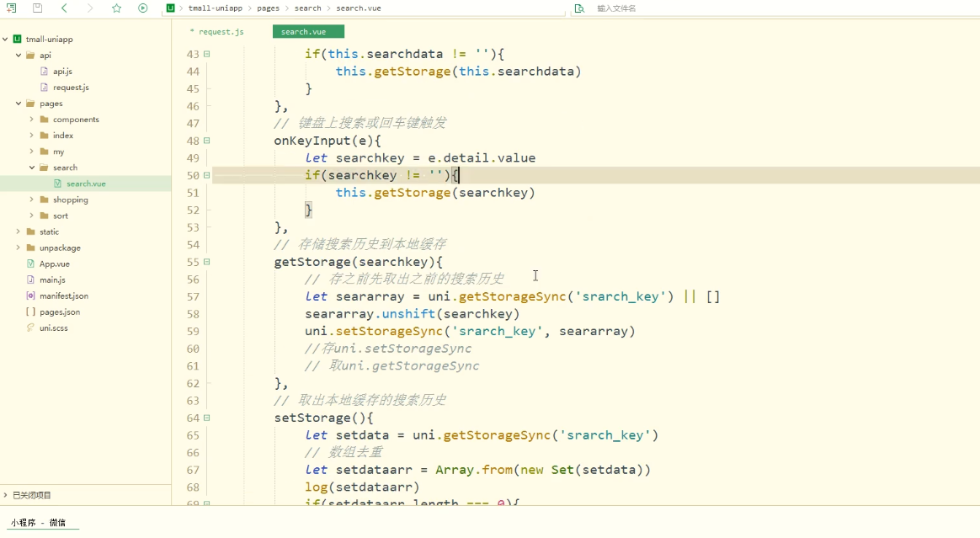This screenshot has height=538, width=980.
Task: Open main.js in the file tree
Action: [x=52, y=280]
